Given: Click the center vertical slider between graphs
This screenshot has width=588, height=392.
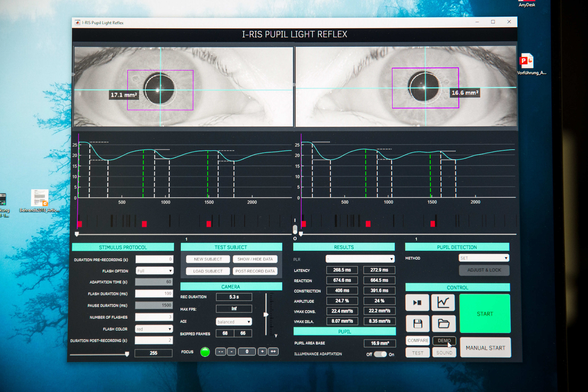Looking at the screenshot, I should pyautogui.click(x=295, y=229).
